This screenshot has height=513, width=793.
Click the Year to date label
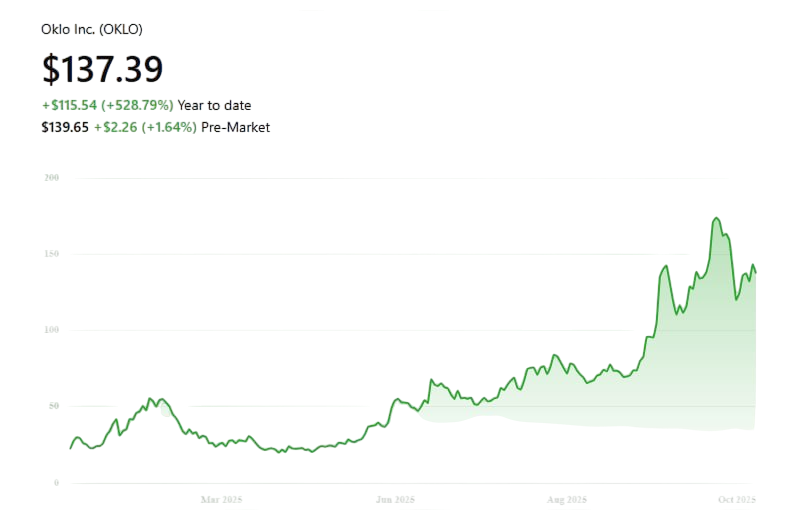point(214,105)
